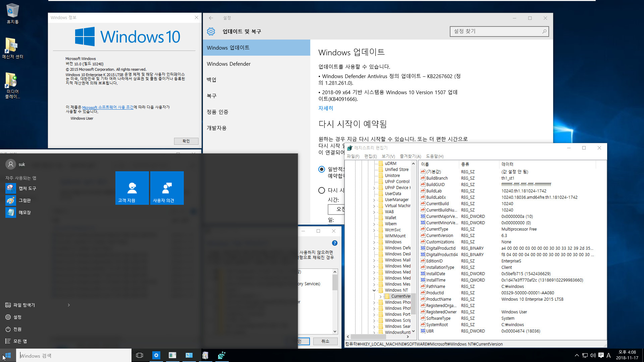Expand the Wbem registry key
Viewport: 644px width, 362px height.
point(374,224)
